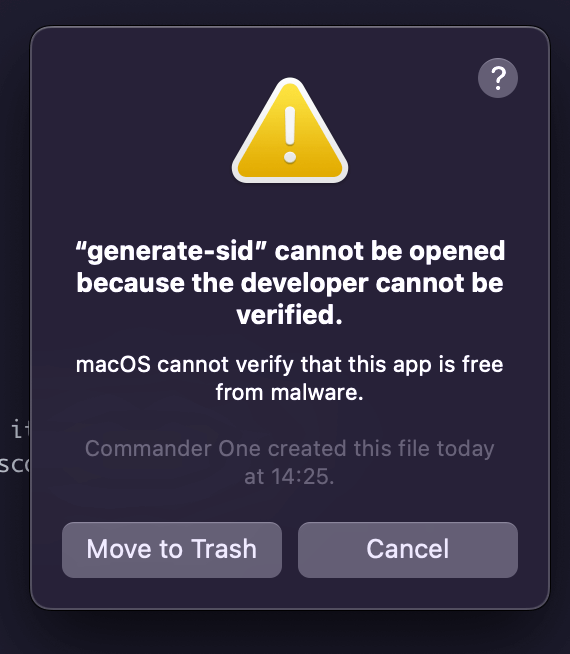570x654 pixels.
Task: Click the dark background above the dialog
Action: 285,12
